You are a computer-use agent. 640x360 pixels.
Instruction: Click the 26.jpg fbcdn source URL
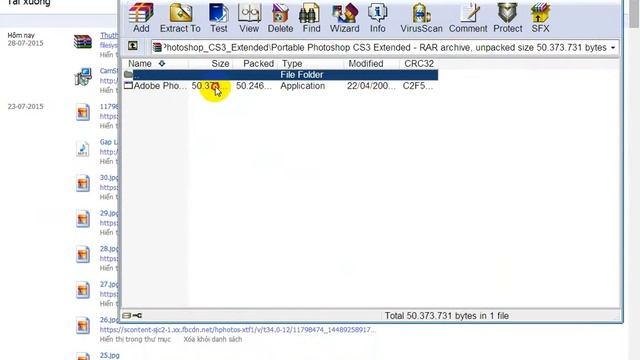pos(238,329)
